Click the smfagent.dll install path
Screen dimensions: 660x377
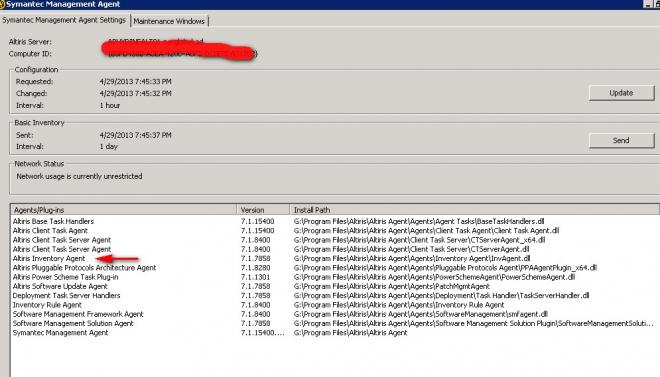click(x=420, y=314)
